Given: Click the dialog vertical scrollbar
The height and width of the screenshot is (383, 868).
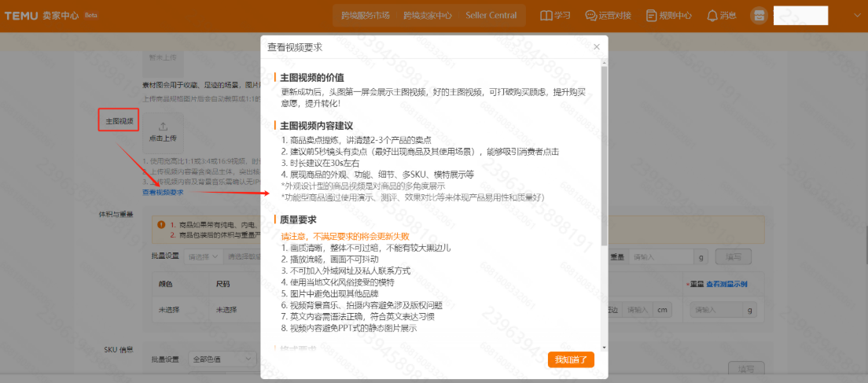Looking at the screenshot, I should coord(604,155).
